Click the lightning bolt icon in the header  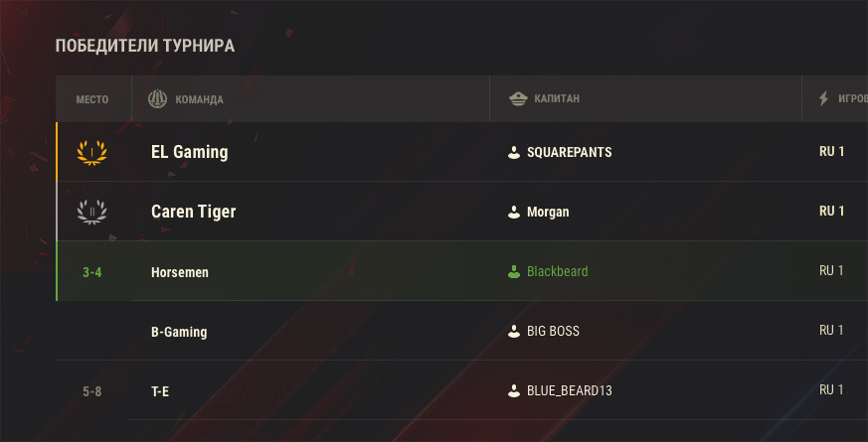(x=823, y=98)
